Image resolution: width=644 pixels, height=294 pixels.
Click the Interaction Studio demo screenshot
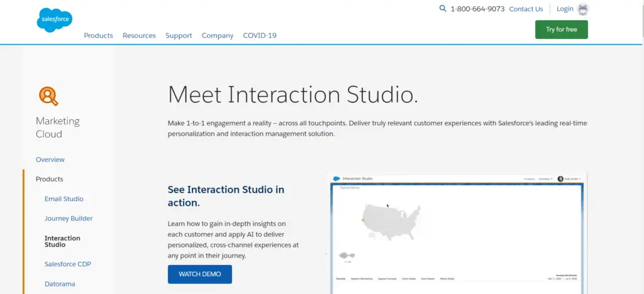coord(457,232)
